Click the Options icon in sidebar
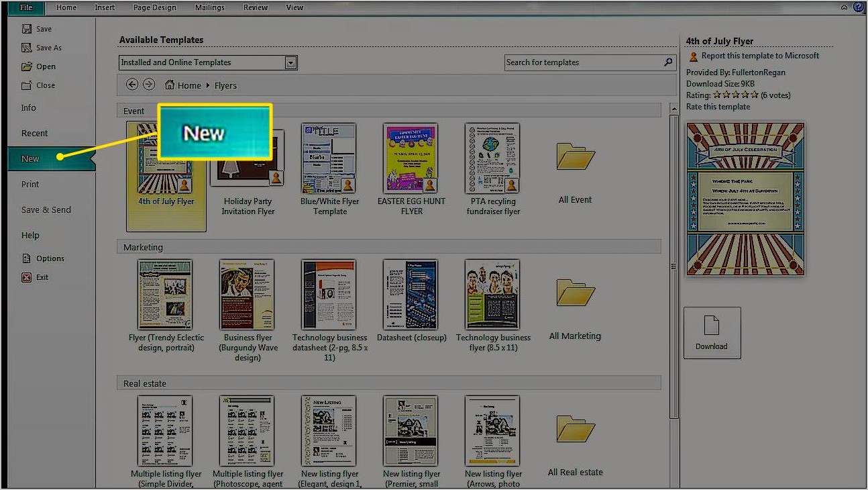The image size is (868, 490). 27,258
